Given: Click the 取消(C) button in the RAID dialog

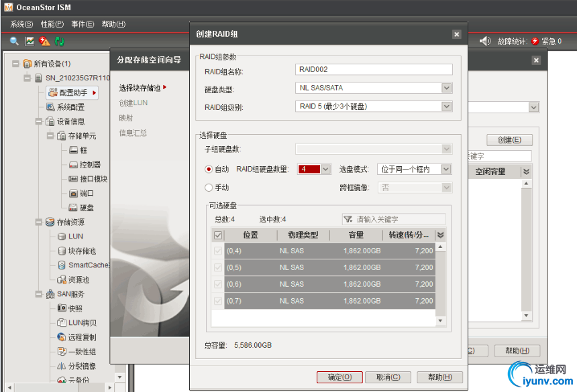Looking at the screenshot, I should (x=388, y=377).
